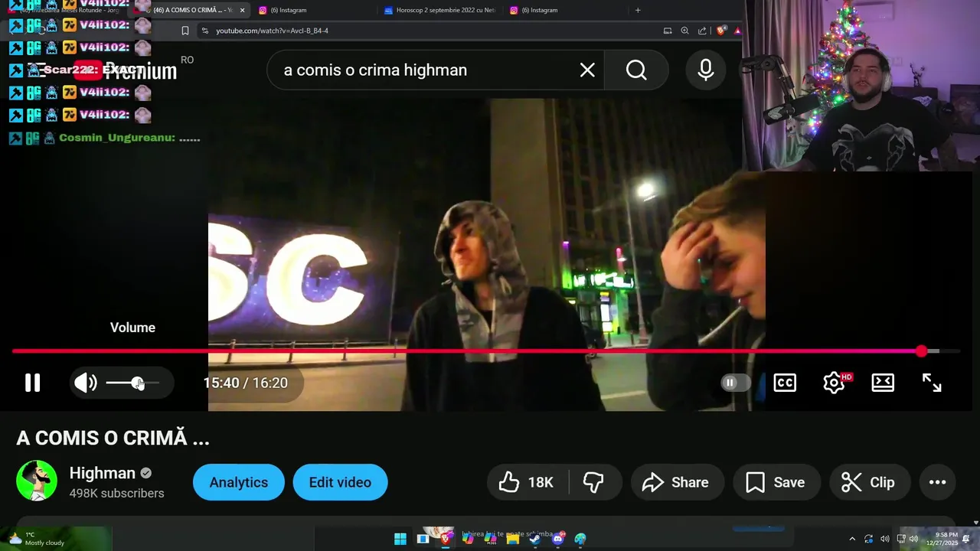Open Discord from the taskbar
The image size is (980, 551).
(x=558, y=539)
